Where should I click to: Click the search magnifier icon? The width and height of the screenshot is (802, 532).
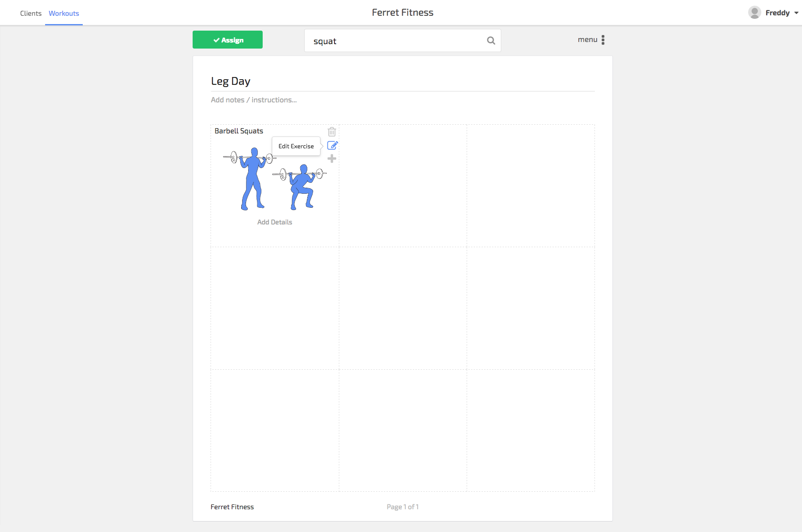pyautogui.click(x=491, y=41)
